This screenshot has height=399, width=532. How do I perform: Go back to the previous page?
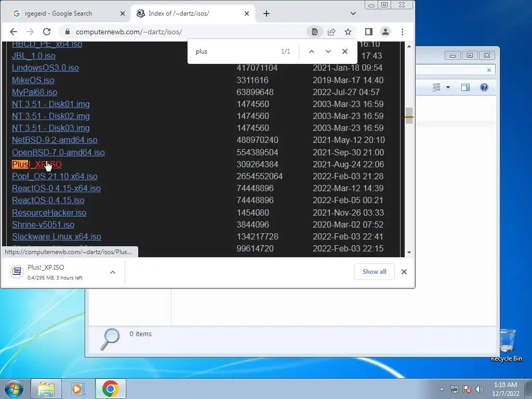13,32
